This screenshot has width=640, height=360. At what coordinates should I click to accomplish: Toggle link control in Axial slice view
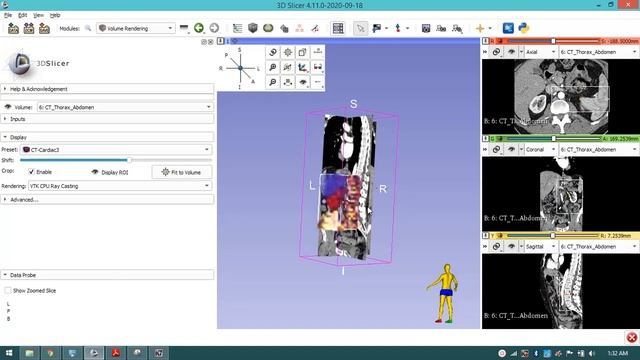coord(496,52)
